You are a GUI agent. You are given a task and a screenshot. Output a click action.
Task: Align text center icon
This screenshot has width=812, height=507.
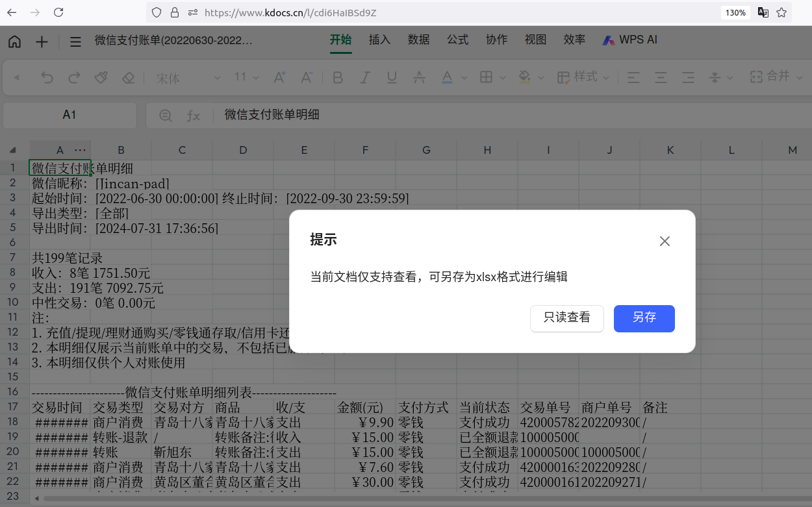(661, 77)
